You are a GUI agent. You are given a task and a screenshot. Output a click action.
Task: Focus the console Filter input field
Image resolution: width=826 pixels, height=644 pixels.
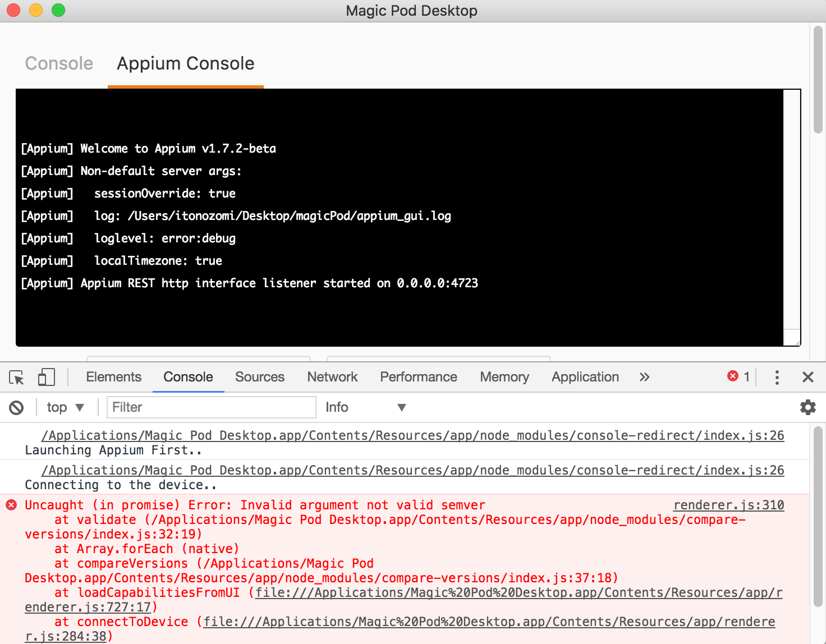click(212, 407)
